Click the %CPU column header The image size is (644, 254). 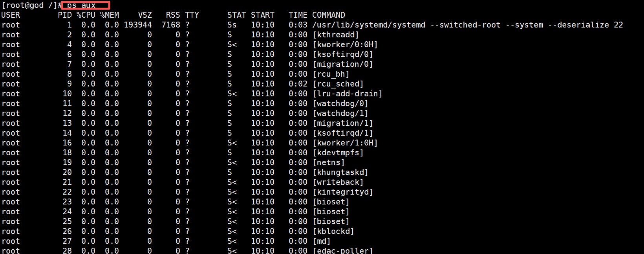pyautogui.click(x=86, y=15)
